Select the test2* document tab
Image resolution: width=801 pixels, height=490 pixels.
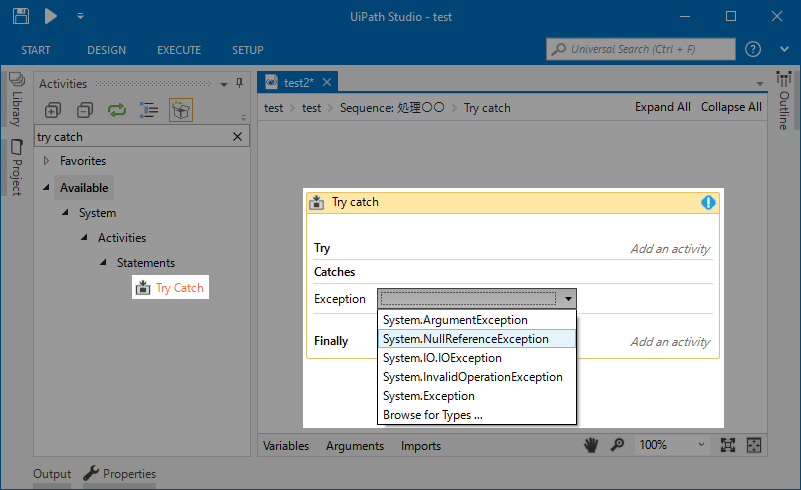[x=298, y=82]
